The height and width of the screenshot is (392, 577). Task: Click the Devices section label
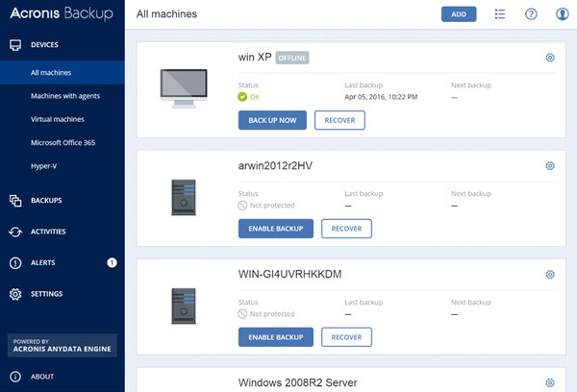pyautogui.click(x=44, y=45)
